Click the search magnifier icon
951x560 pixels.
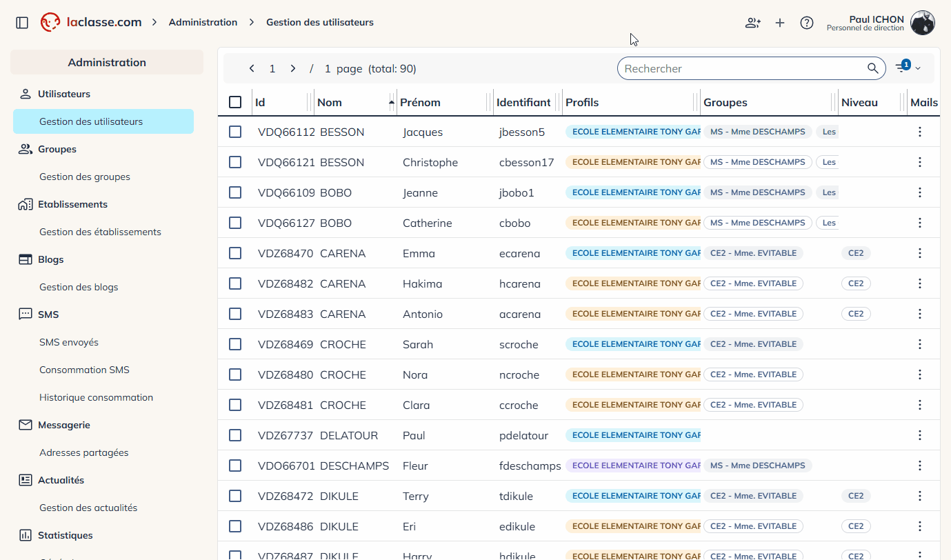click(x=873, y=68)
